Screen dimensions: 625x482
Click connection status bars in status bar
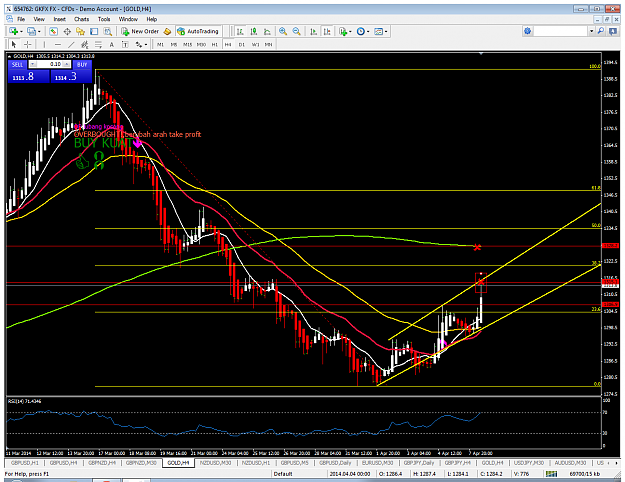tap(552, 474)
